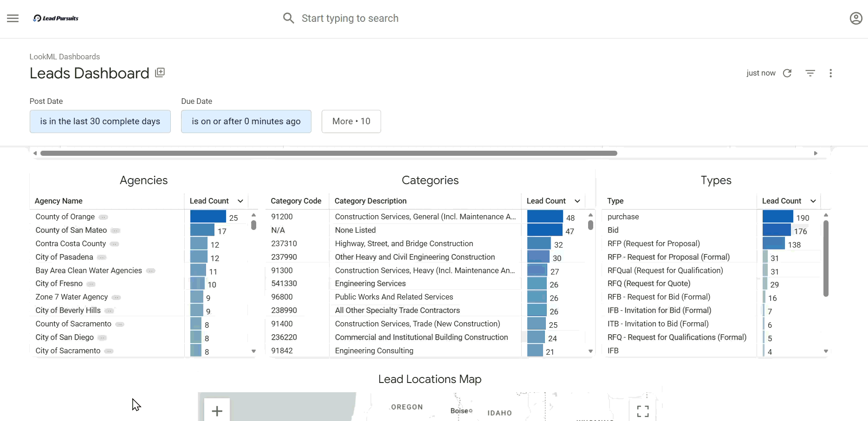The width and height of the screenshot is (868, 421).
Task: Expand the More • 10 filters button
Action: [351, 121]
